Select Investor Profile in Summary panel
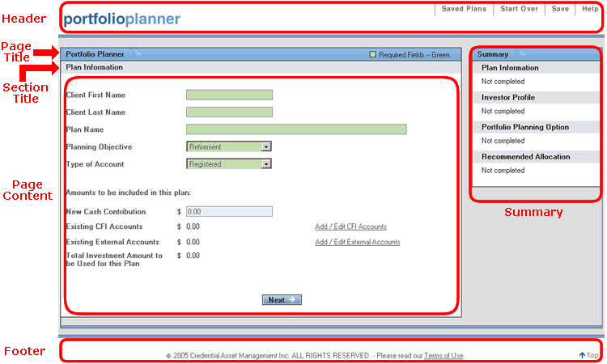 [x=507, y=98]
